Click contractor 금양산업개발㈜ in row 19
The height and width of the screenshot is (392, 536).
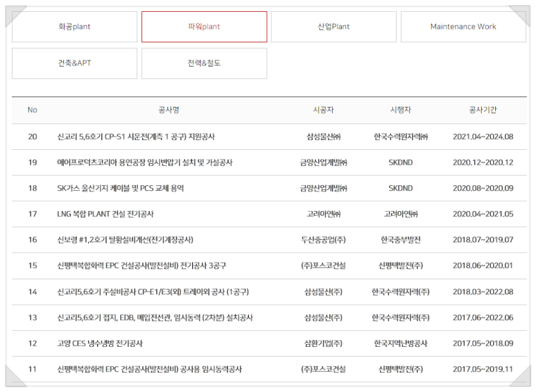(x=323, y=162)
